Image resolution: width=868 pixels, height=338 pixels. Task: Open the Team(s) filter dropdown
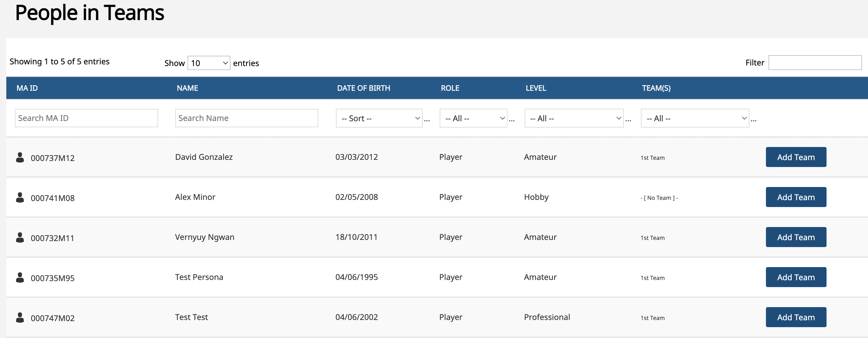click(695, 118)
